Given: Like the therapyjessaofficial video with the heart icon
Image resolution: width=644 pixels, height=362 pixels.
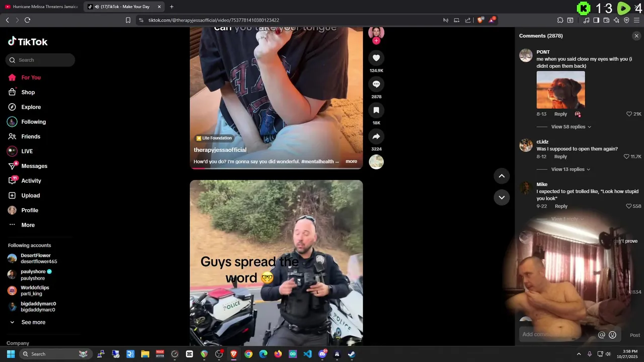Looking at the screenshot, I should point(376,58).
